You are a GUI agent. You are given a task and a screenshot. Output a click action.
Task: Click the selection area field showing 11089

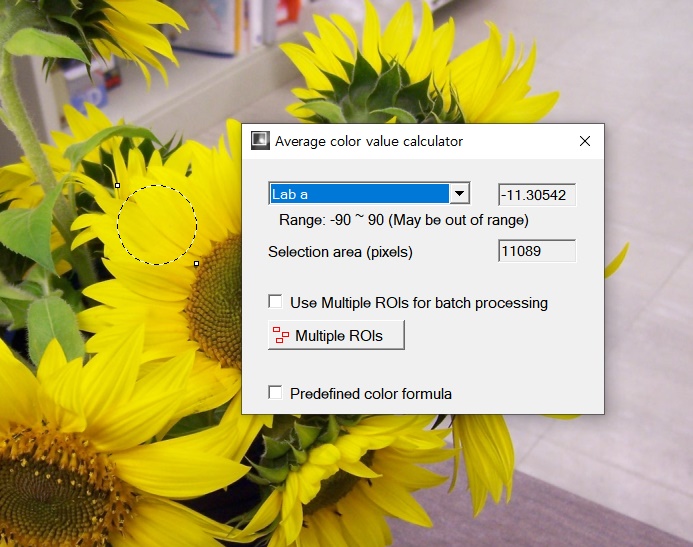click(x=537, y=251)
